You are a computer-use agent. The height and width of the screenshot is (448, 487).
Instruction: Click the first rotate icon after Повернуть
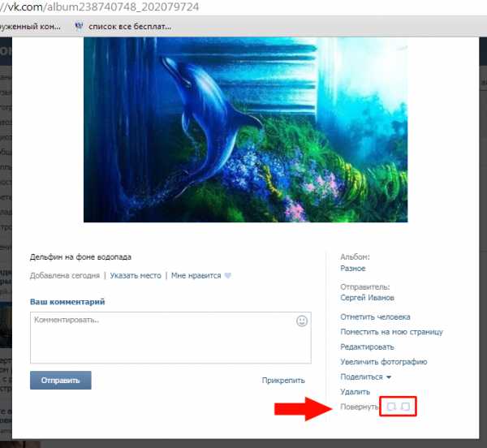391,407
